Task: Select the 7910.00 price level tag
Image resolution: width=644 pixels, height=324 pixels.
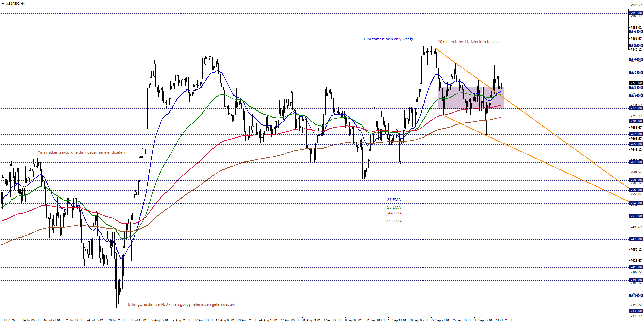Action: tap(636, 13)
